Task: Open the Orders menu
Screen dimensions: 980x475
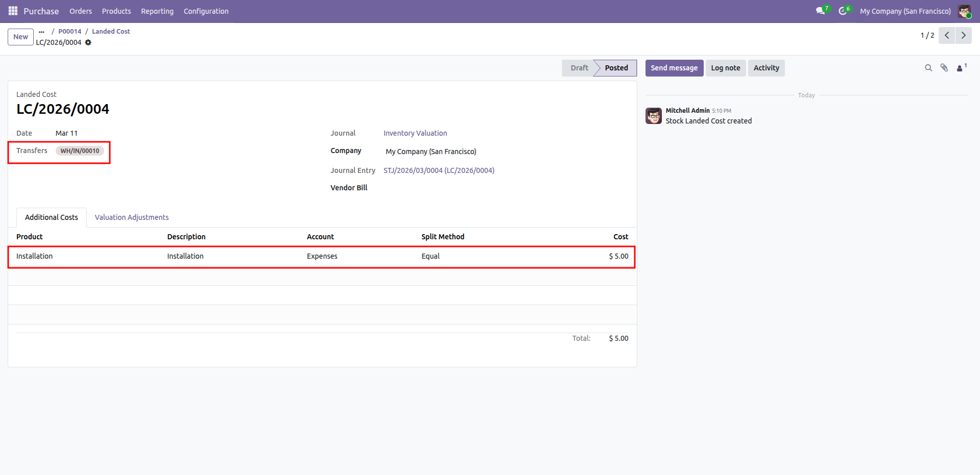Action: click(x=80, y=11)
